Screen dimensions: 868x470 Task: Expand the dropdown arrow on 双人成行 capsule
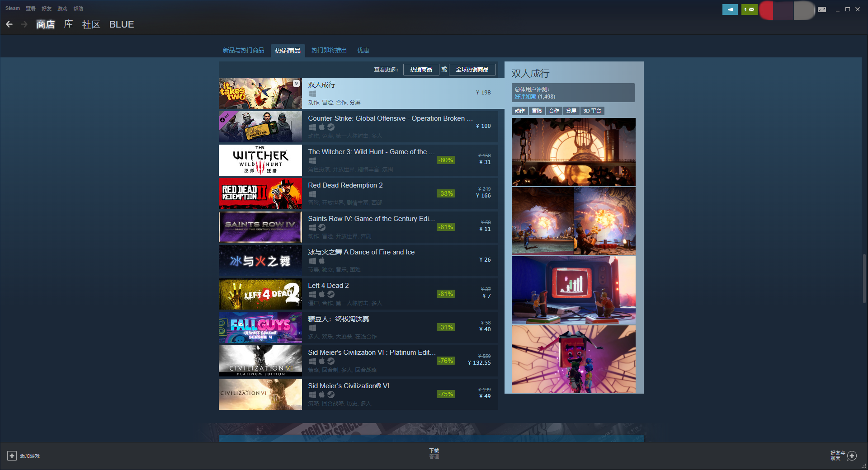[x=296, y=83]
